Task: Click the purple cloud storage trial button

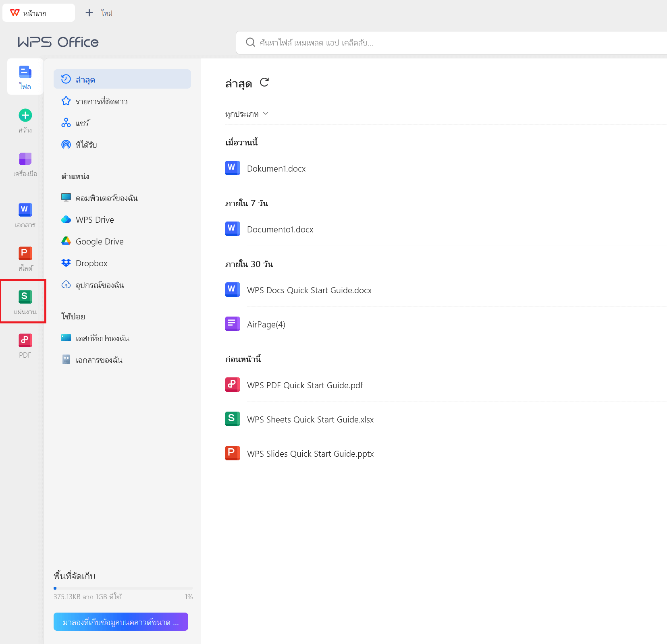Action: pyautogui.click(x=121, y=621)
